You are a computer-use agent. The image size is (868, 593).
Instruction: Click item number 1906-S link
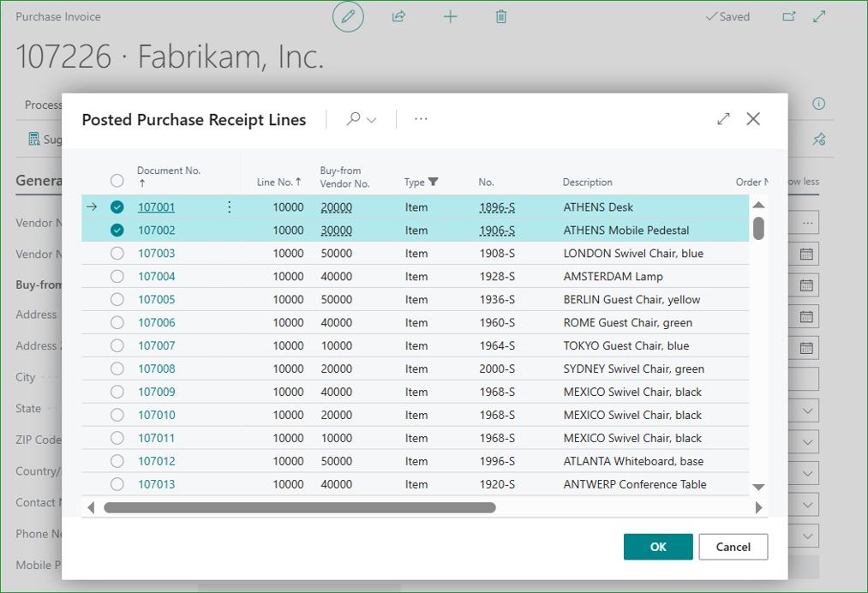point(497,231)
